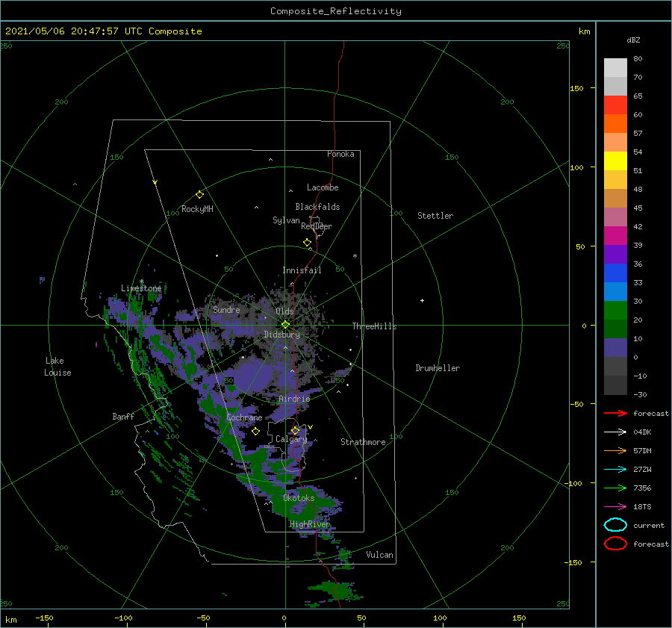Click the Lacombe city label
672x628 pixels.
[323, 187]
